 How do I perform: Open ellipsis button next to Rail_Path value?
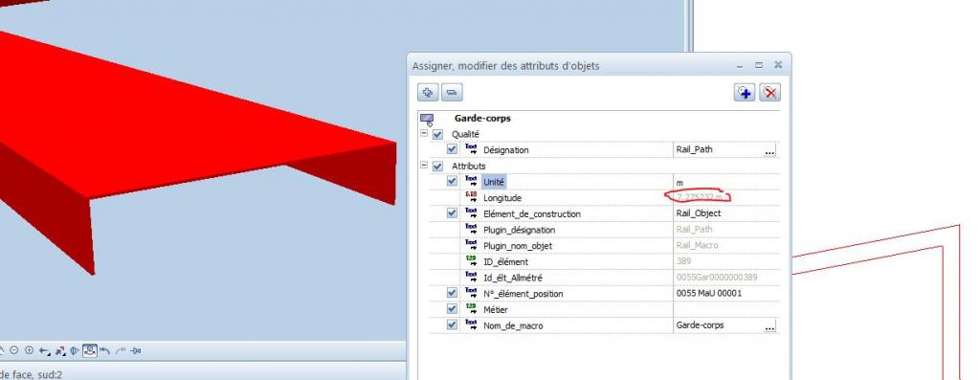pos(770,150)
